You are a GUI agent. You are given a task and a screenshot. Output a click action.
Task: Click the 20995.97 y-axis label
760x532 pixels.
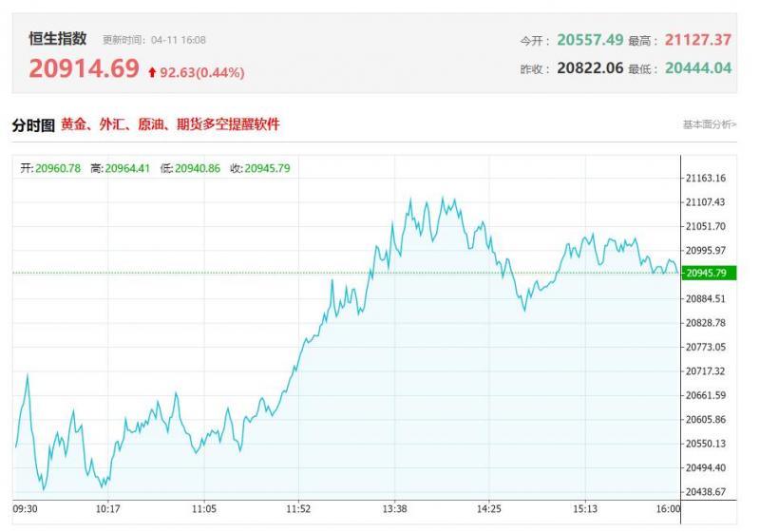click(706, 251)
